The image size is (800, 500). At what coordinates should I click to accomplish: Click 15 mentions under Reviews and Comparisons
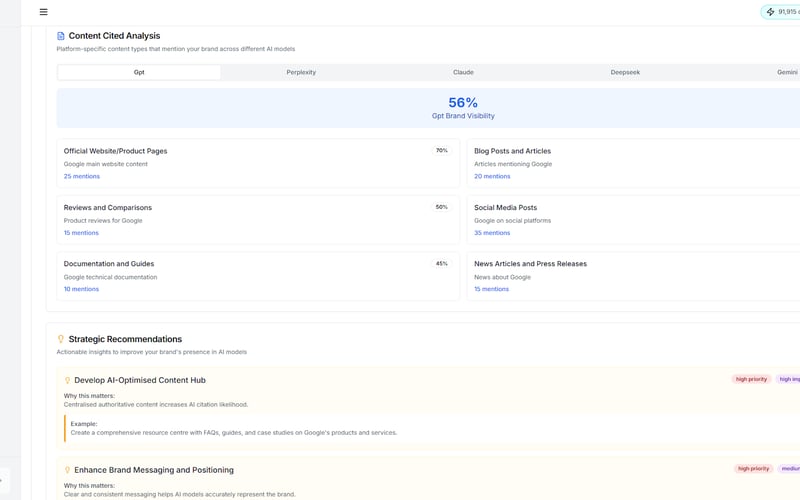pos(81,233)
